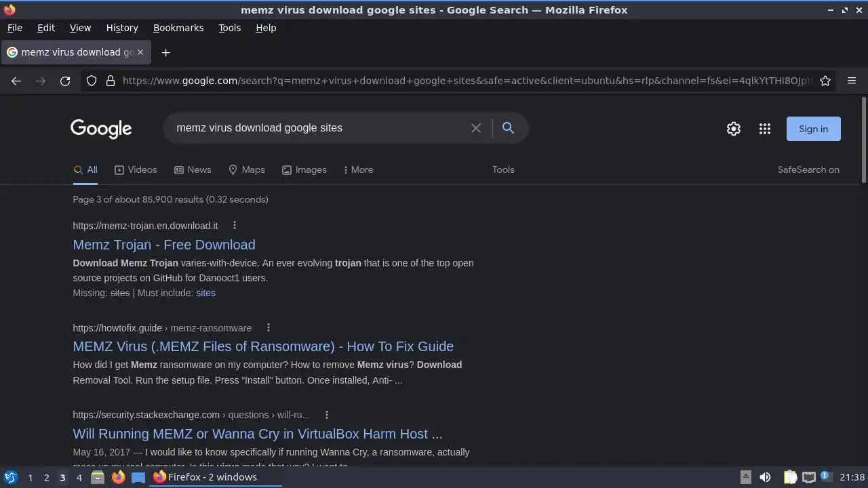This screenshot has height=488, width=868.
Task: Switch to the News results tab
Action: click(193, 169)
